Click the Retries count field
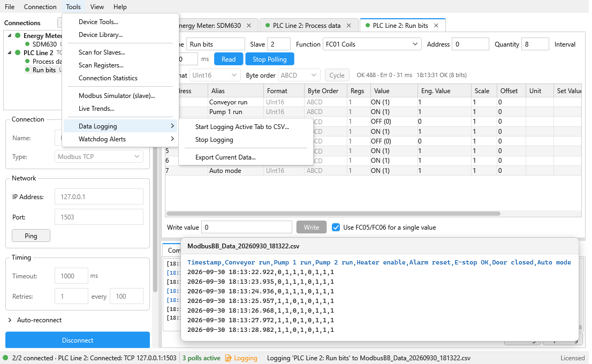This screenshot has width=592, height=364. pyautogui.click(x=71, y=297)
